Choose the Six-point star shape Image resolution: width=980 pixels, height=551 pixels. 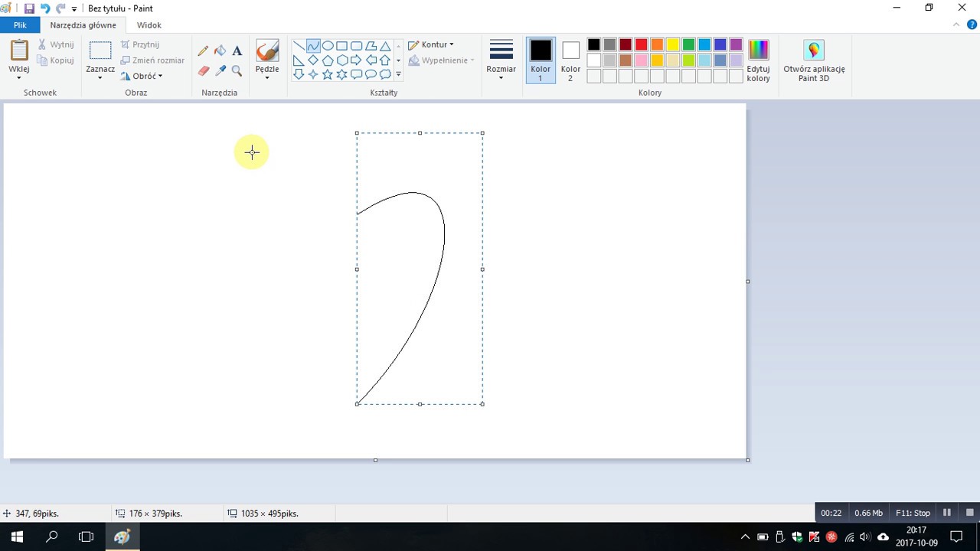point(342,74)
